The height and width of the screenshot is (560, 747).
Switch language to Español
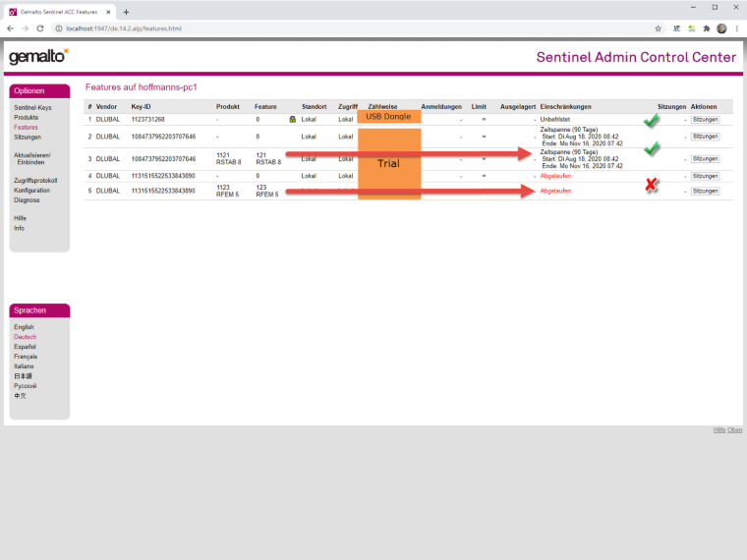pyautogui.click(x=25, y=347)
